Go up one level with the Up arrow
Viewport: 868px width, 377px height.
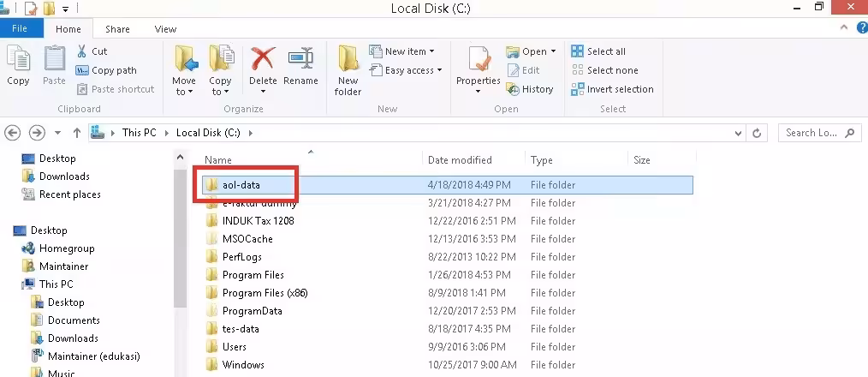click(x=77, y=133)
